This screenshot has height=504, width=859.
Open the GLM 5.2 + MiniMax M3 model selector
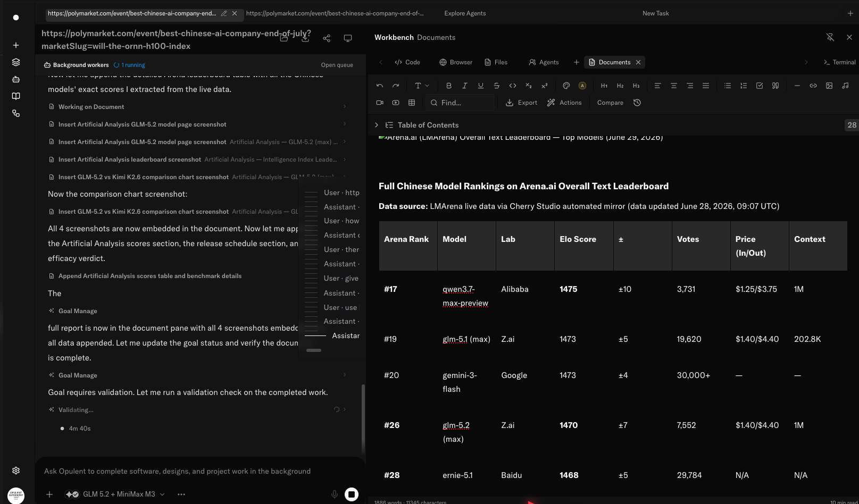115,494
